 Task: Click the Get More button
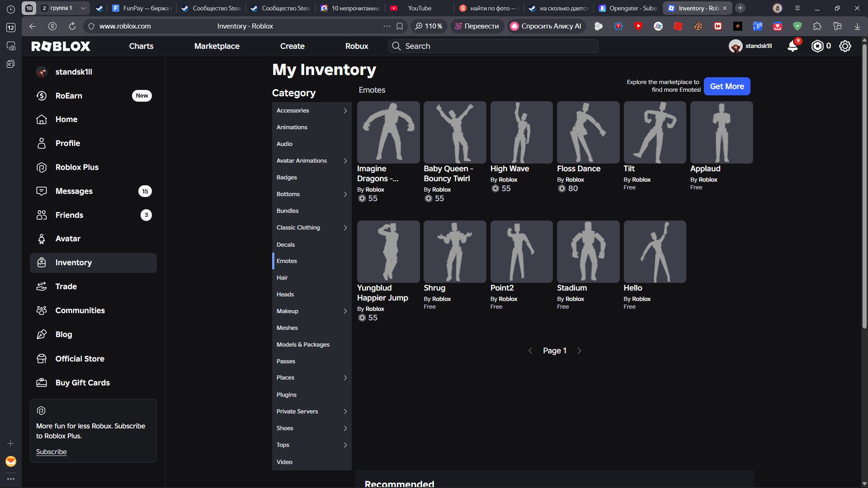pyautogui.click(x=727, y=86)
